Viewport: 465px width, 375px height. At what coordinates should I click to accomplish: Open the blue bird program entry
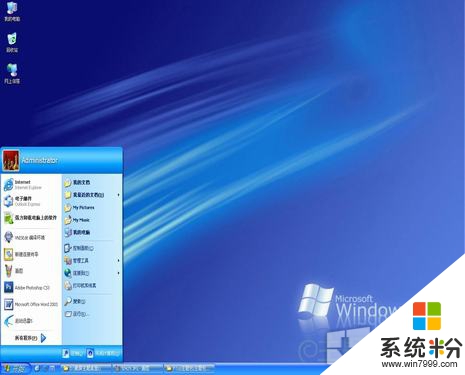(31, 321)
